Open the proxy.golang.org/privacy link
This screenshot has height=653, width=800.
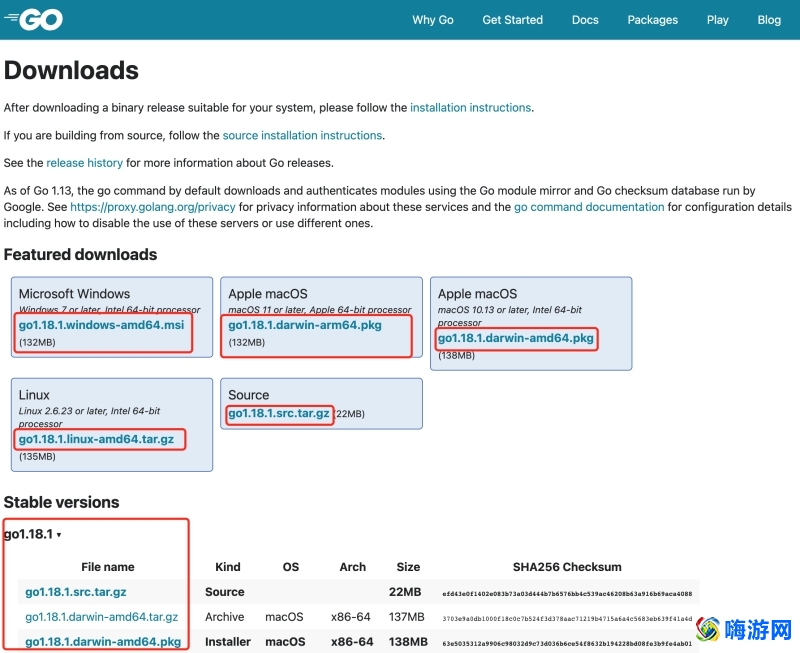coord(153,207)
